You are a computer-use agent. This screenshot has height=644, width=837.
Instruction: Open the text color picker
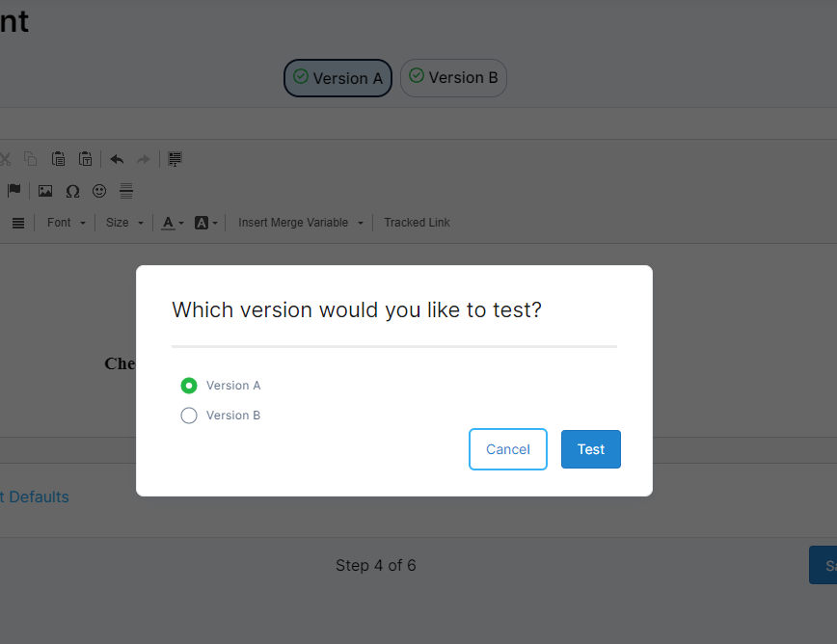173,223
